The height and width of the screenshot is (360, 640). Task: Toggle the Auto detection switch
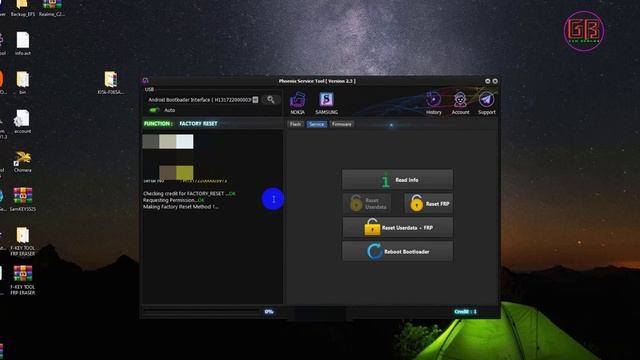click(154, 110)
